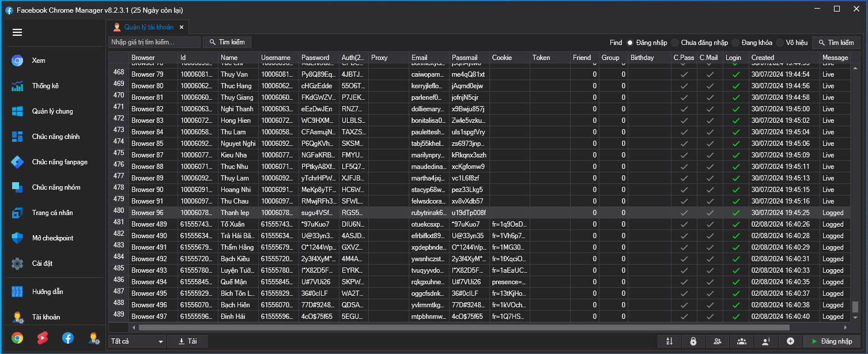Click the search value input field
Screen dimensions: 868x354
pyautogui.click(x=154, y=42)
